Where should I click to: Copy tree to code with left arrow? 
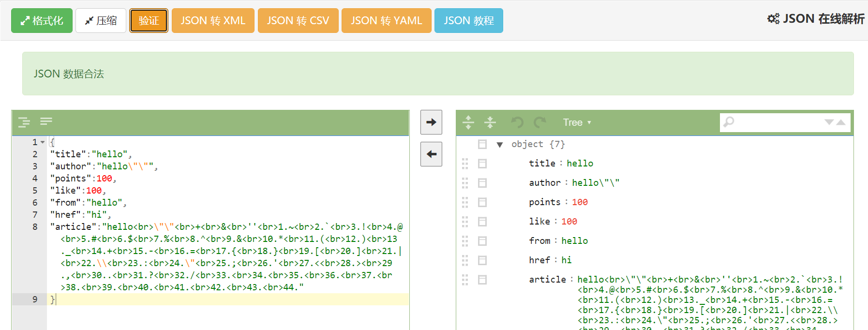431,154
